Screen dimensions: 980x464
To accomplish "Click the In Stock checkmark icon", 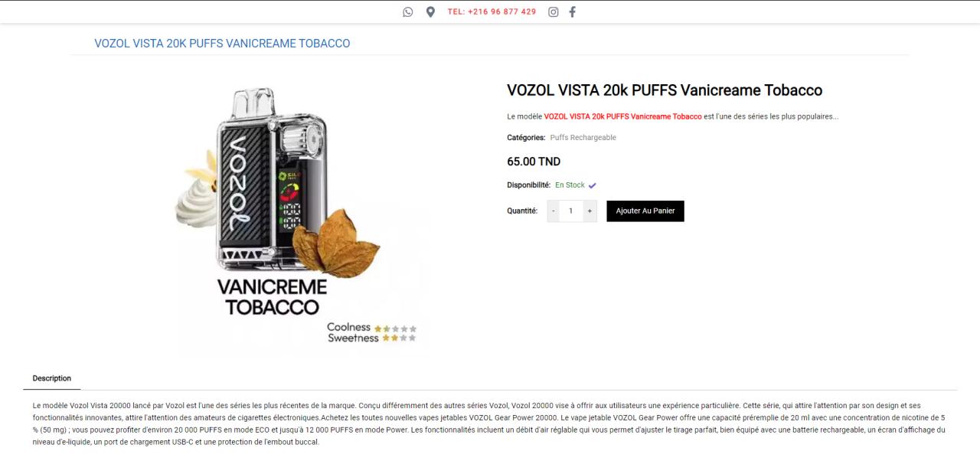I will pos(592,185).
